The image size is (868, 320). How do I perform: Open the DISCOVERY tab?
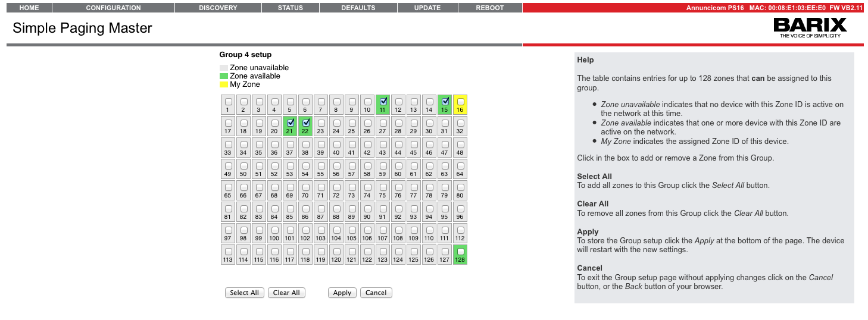tap(218, 8)
